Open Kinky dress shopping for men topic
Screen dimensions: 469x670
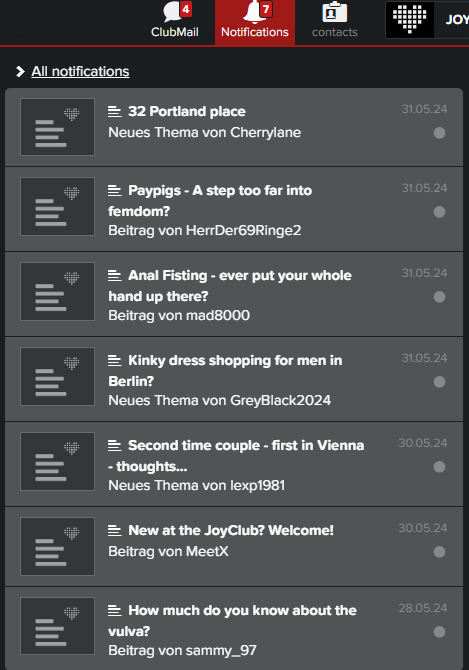pyautogui.click(x=225, y=370)
